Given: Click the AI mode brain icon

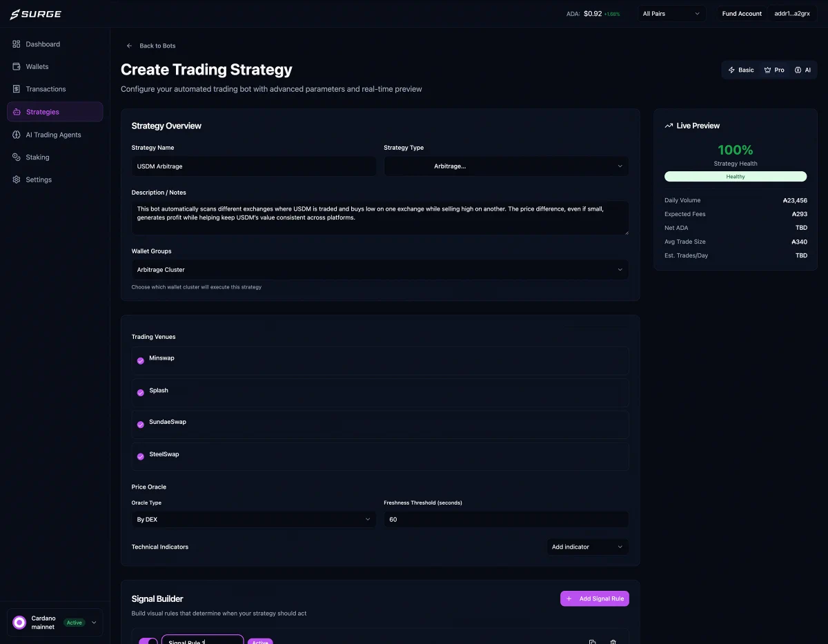Looking at the screenshot, I should [x=798, y=70].
